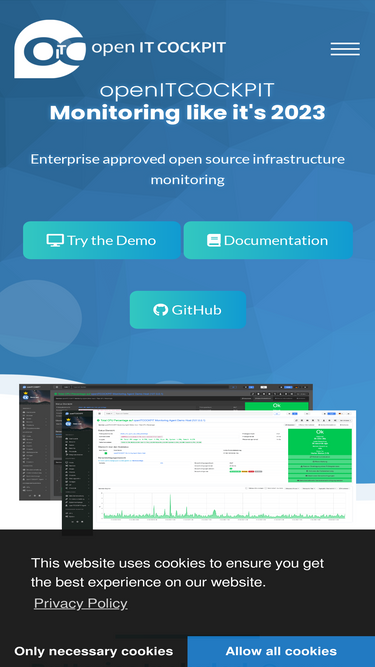Open the Documentation button
This screenshot has height=667, width=375.
tap(268, 240)
